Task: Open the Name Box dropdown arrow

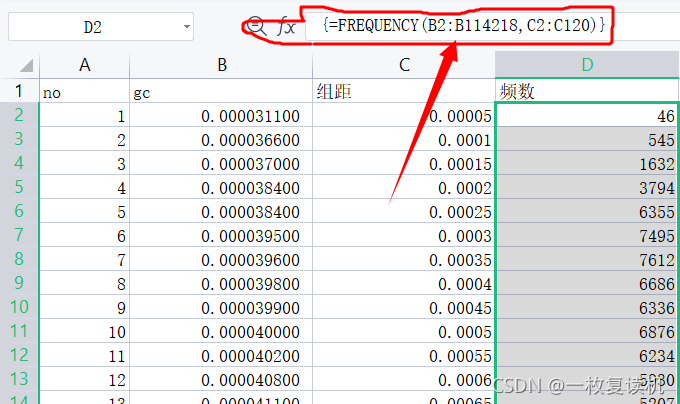Action: pos(186,27)
